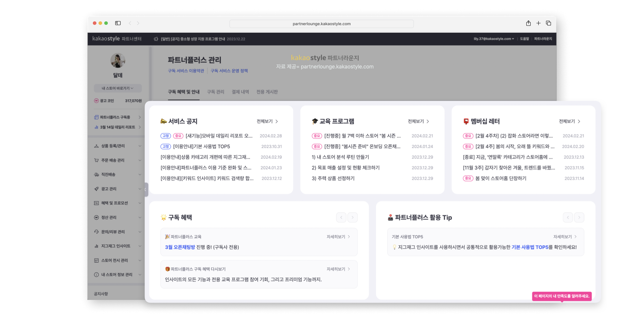
Task: Open 파트너플러스 구독중 sidebar item
Action: click(118, 117)
